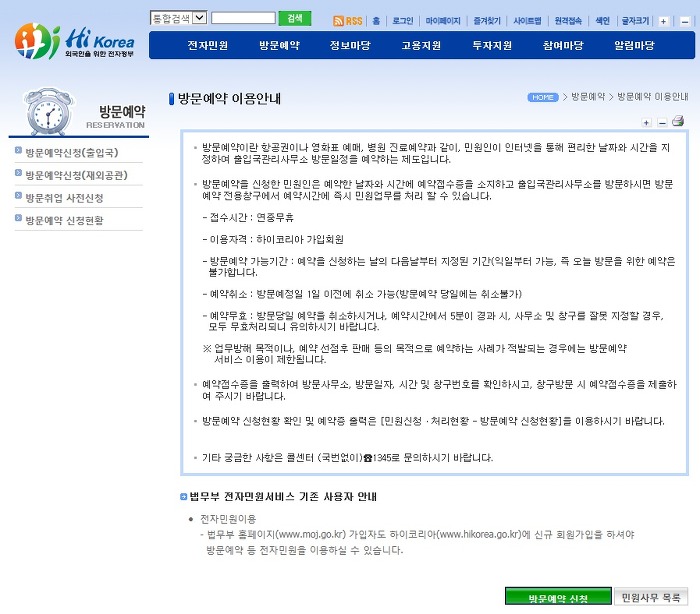The height and width of the screenshot is (614, 700).
Task: Click the green 방문예약 신청 button
Action: (x=558, y=597)
